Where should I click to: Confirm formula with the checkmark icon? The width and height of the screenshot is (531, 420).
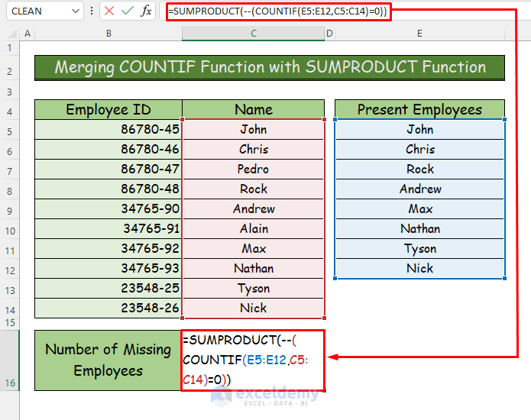128,11
